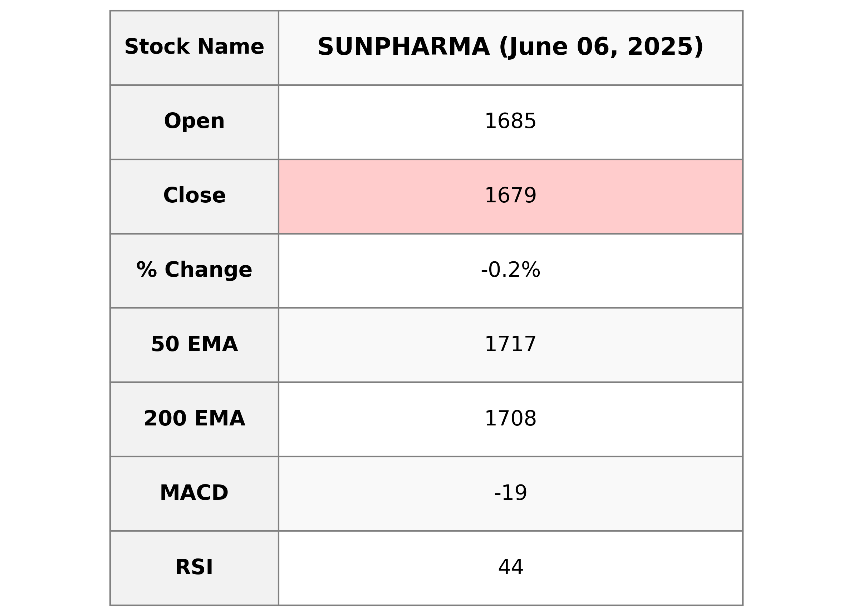853x616 pixels.
Task: Click the Open row label
Action: pyautogui.click(x=194, y=122)
